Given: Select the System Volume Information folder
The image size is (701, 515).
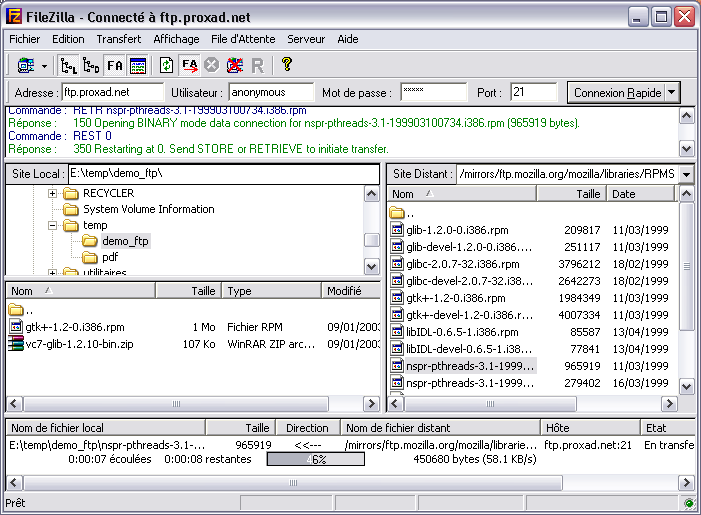Looking at the screenshot, I should point(148,209).
